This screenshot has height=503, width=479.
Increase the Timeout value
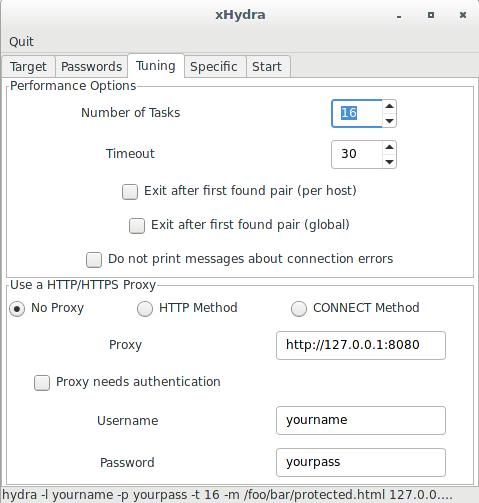389,148
